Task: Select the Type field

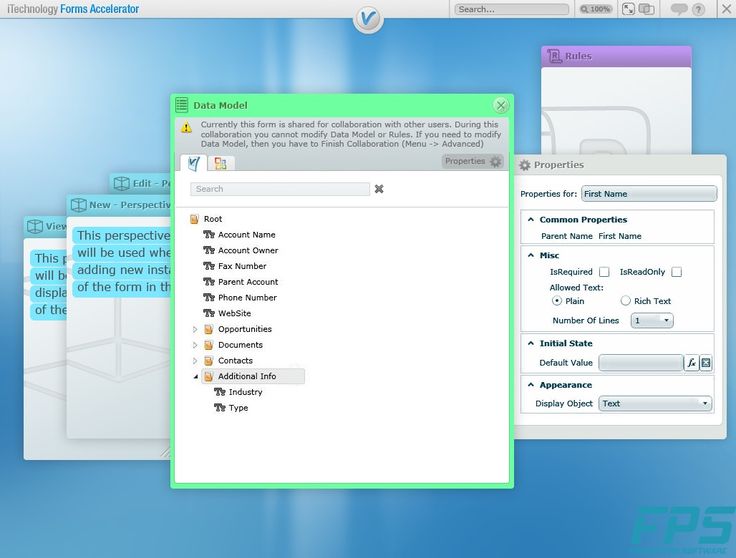Action: pyautogui.click(x=238, y=408)
